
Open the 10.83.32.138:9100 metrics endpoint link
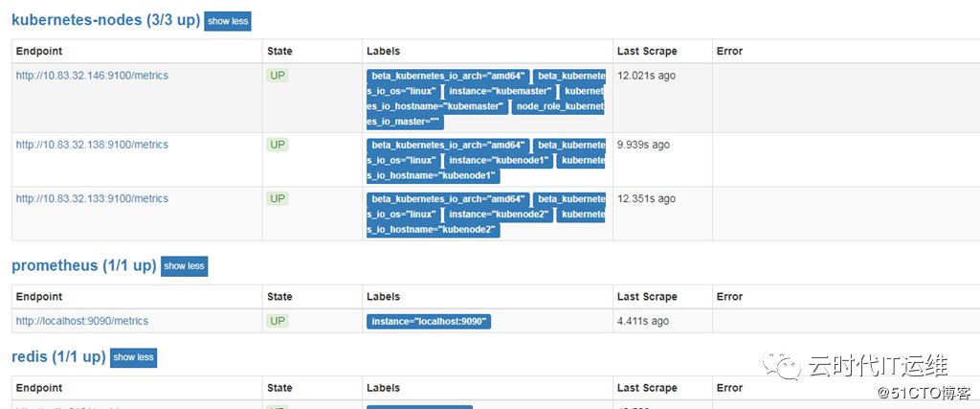92,145
